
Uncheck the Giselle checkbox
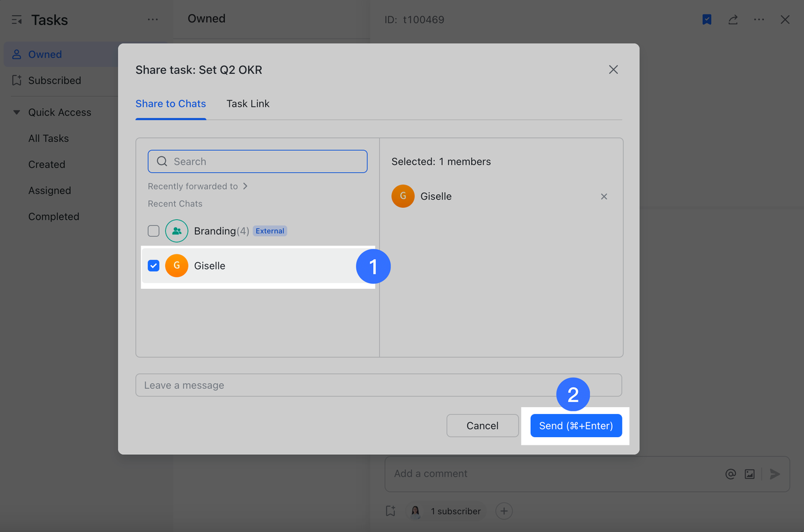coord(153,265)
